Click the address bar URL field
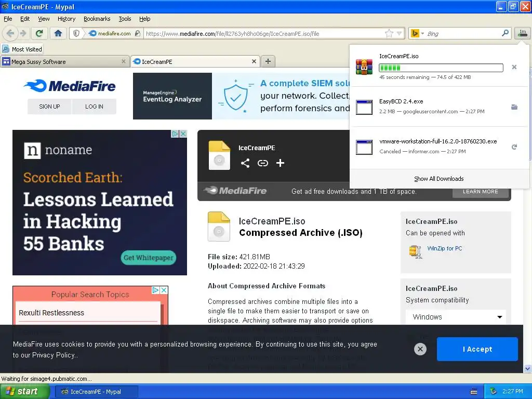 (264, 34)
